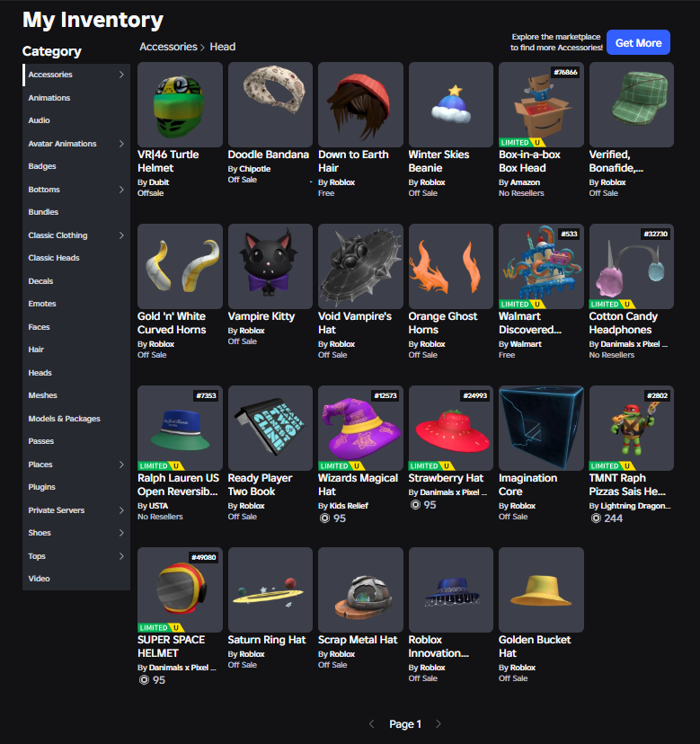700x744 pixels.
Task: Open creator link USTA under Ralph Lauren hat
Action: (158, 506)
